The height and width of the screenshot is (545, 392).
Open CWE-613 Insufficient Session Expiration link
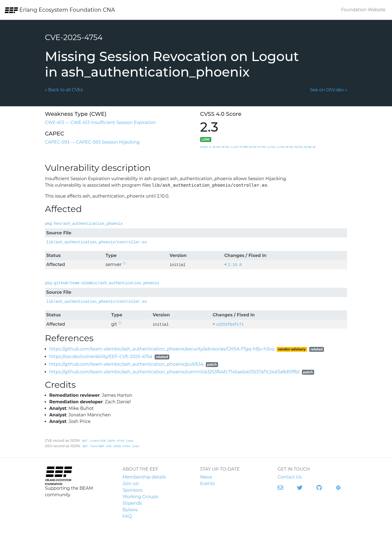[100, 122]
